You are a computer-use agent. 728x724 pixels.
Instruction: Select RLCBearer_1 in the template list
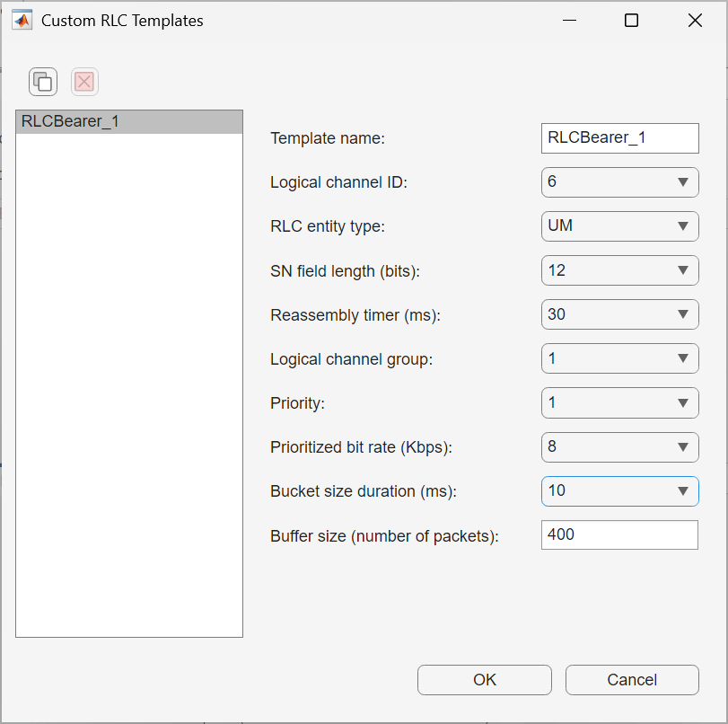(129, 122)
